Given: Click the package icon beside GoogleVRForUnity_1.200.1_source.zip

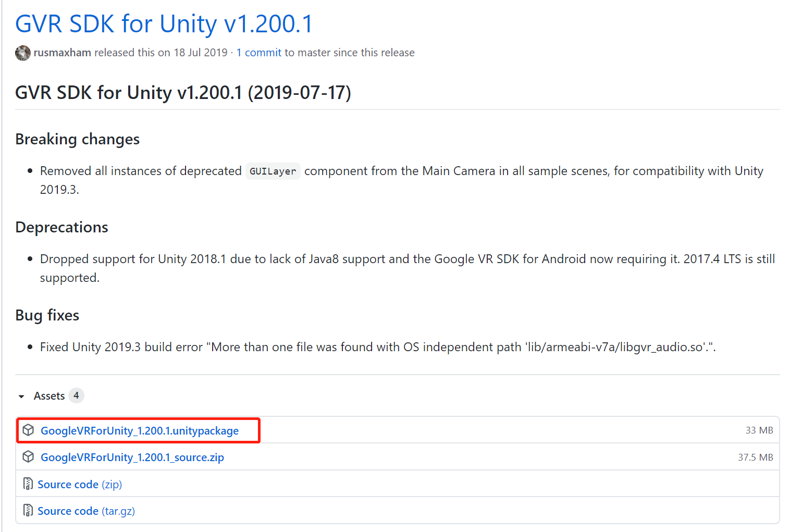Looking at the screenshot, I should click(28, 457).
